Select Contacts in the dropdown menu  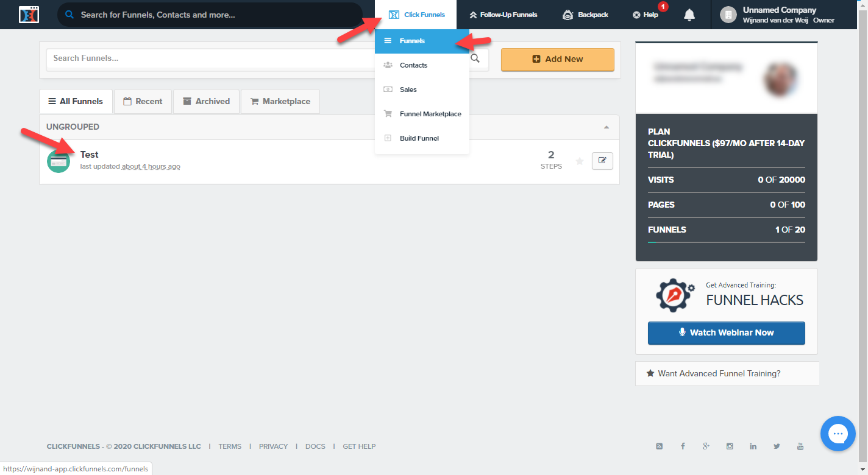(422, 65)
